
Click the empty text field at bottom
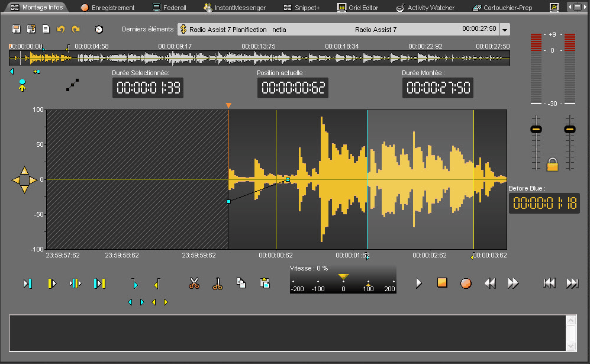pyautogui.click(x=287, y=333)
